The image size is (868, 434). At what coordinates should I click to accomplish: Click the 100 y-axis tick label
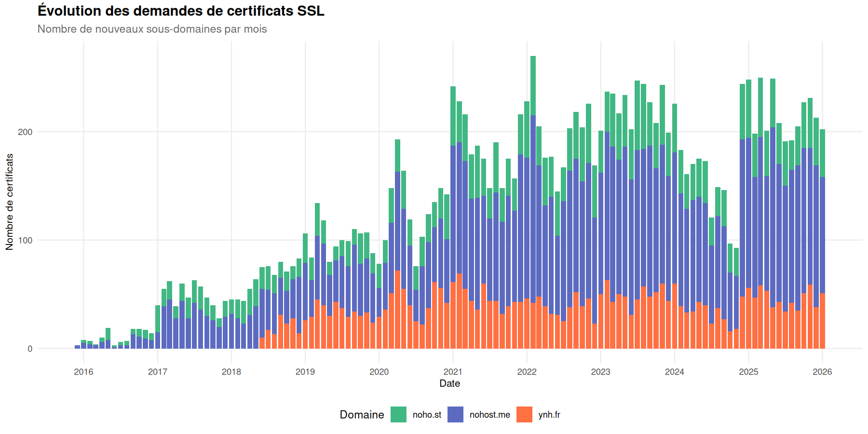point(25,240)
